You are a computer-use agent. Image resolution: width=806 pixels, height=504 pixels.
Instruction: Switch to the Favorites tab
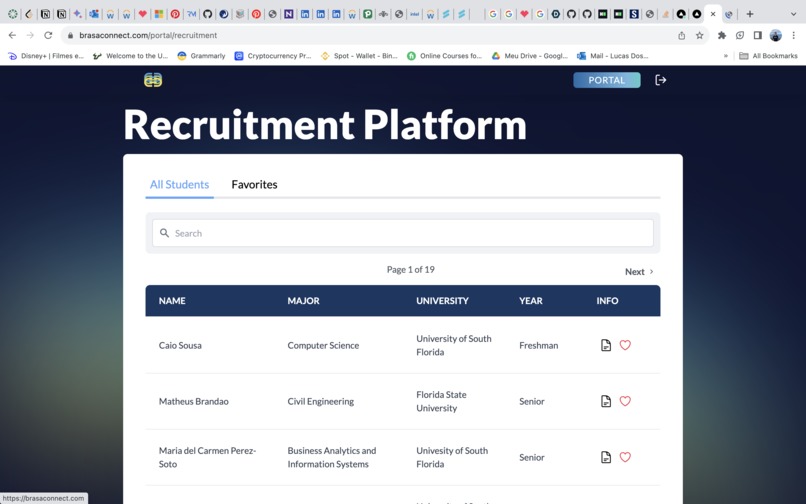(254, 184)
